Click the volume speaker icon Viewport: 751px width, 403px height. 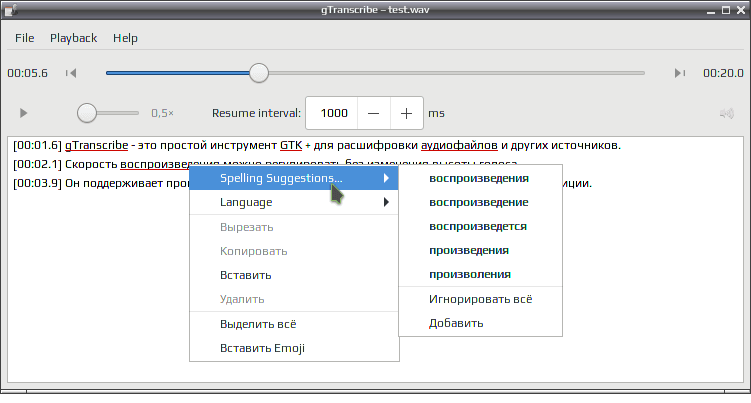tap(727, 114)
